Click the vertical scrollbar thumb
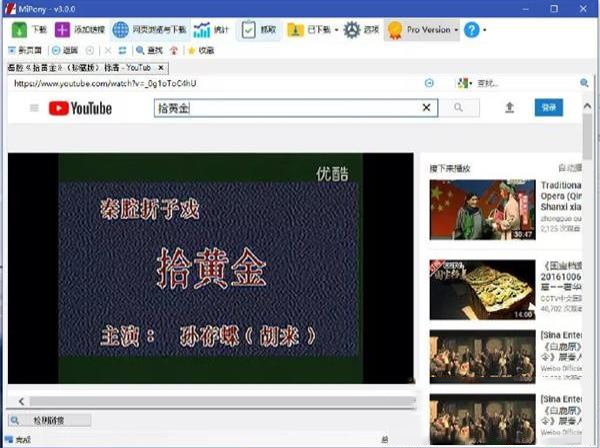Viewport: 600px width, 448px height. pyautogui.click(x=587, y=137)
